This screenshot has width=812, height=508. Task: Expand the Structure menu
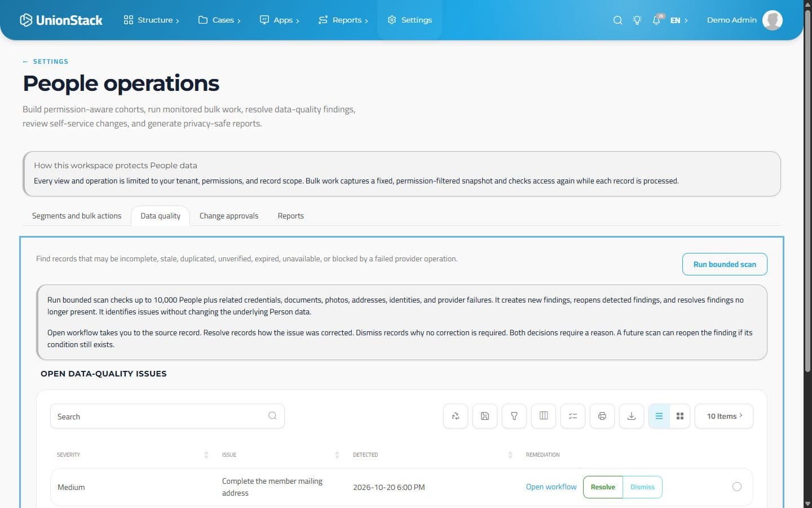[x=151, y=20]
